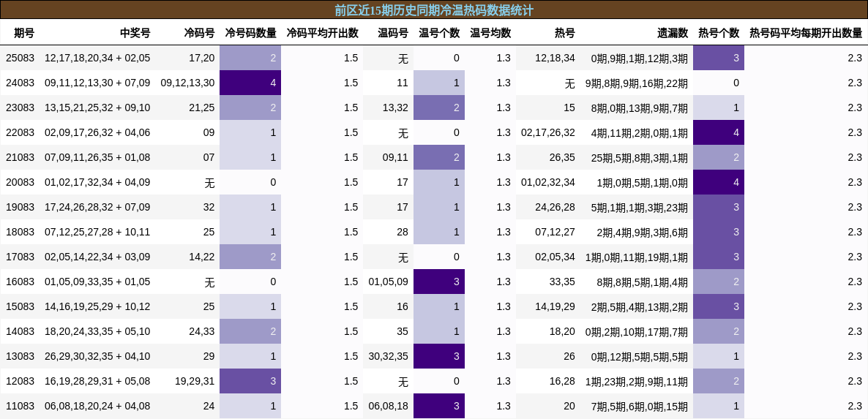Click cold numbers cell 09,12,13,30
This screenshot has height=419, width=868.
click(187, 83)
